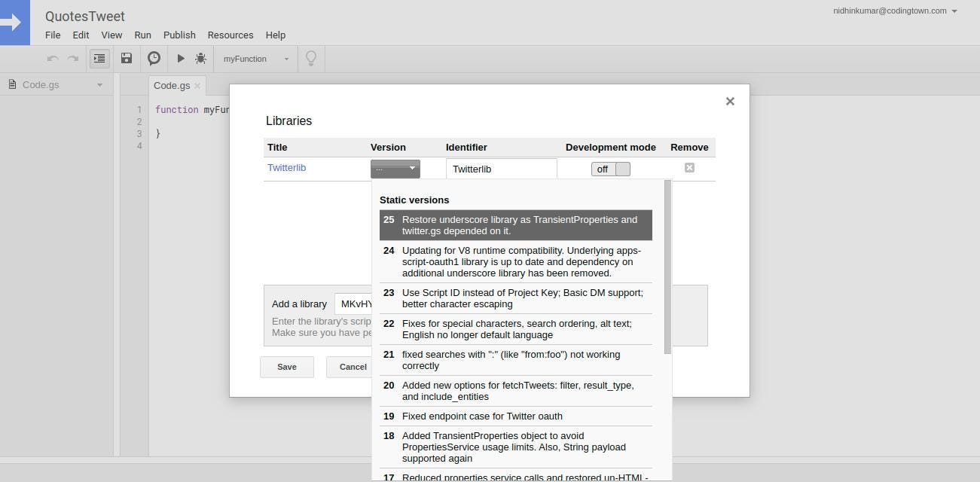Debug the function using the bug icon

(201, 59)
